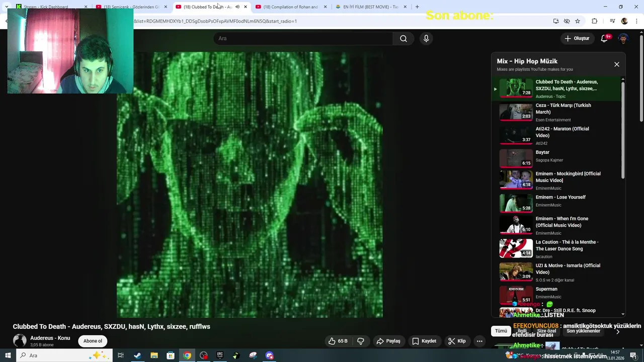Click the Abone ol subscribe button
Screen dimensions: 644x362
[x=93, y=341]
